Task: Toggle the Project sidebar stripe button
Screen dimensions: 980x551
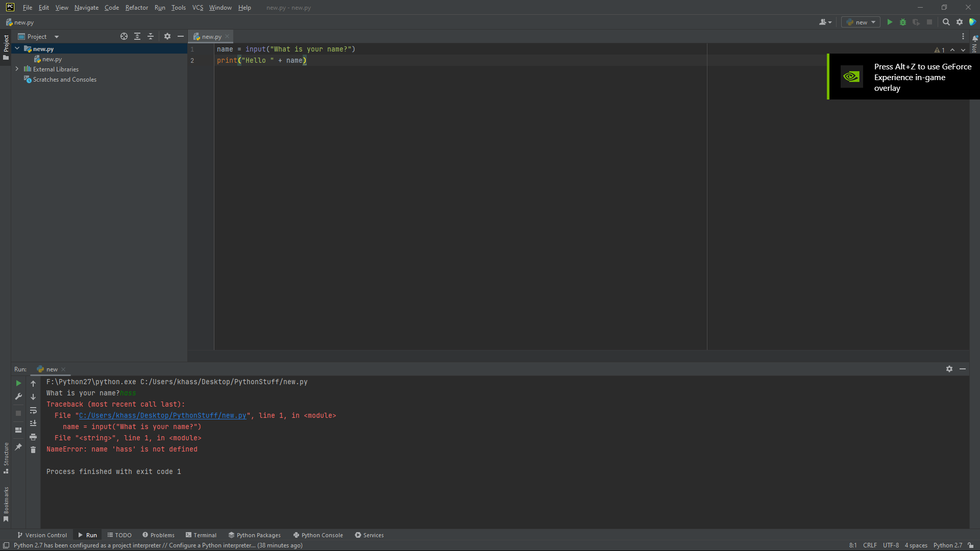Action: (6, 47)
